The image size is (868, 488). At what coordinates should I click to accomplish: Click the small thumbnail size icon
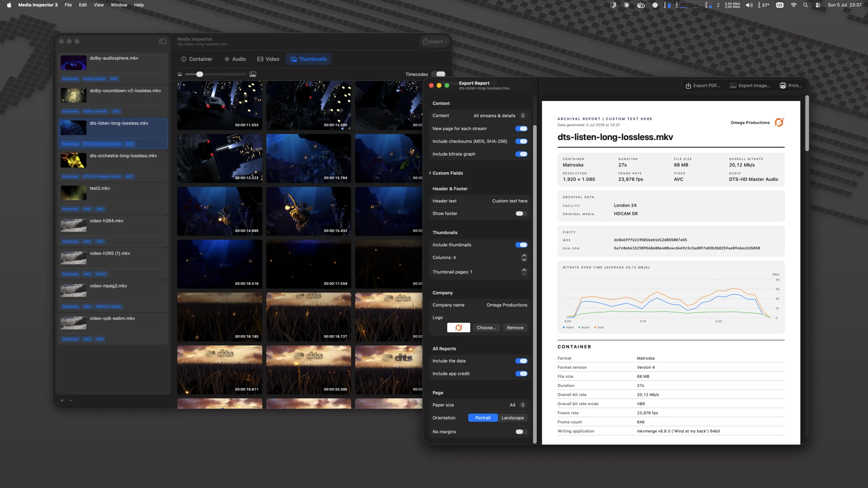point(180,74)
